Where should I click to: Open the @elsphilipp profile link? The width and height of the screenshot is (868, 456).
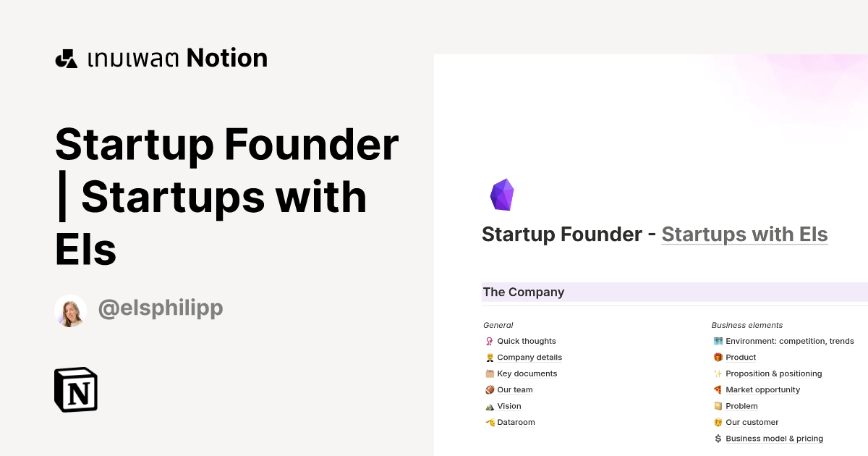click(161, 308)
